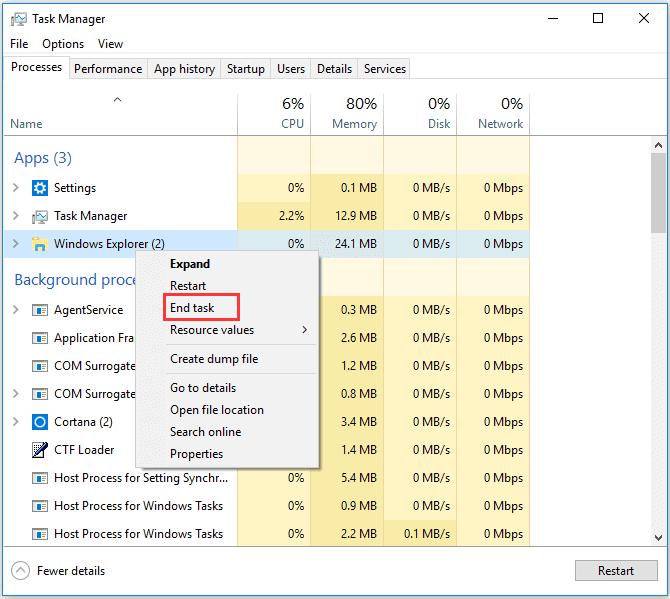Click the Task Manager process icon
Image resolution: width=670 pixels, height=599 pixels.
pyautogui.click(x=40, y=216)
